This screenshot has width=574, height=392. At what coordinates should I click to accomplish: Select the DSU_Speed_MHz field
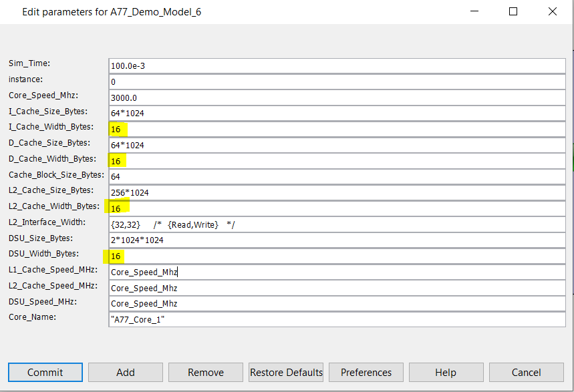(337, 304)
